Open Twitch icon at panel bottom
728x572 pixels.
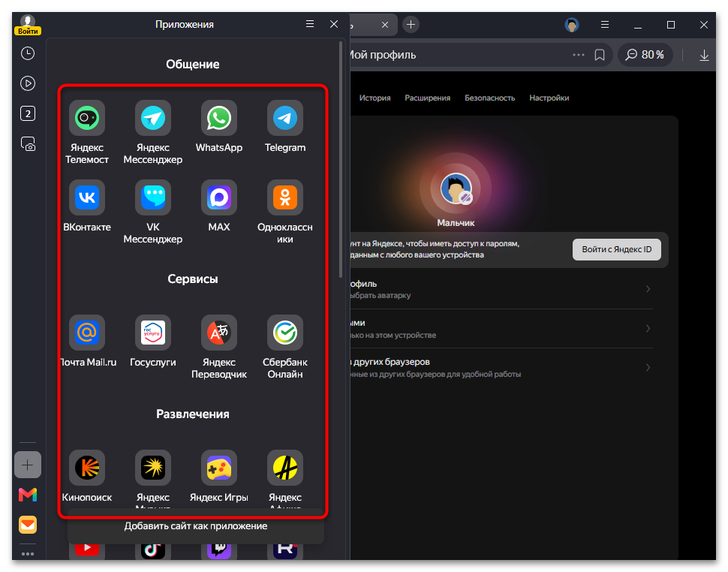(x=218, y=549)
